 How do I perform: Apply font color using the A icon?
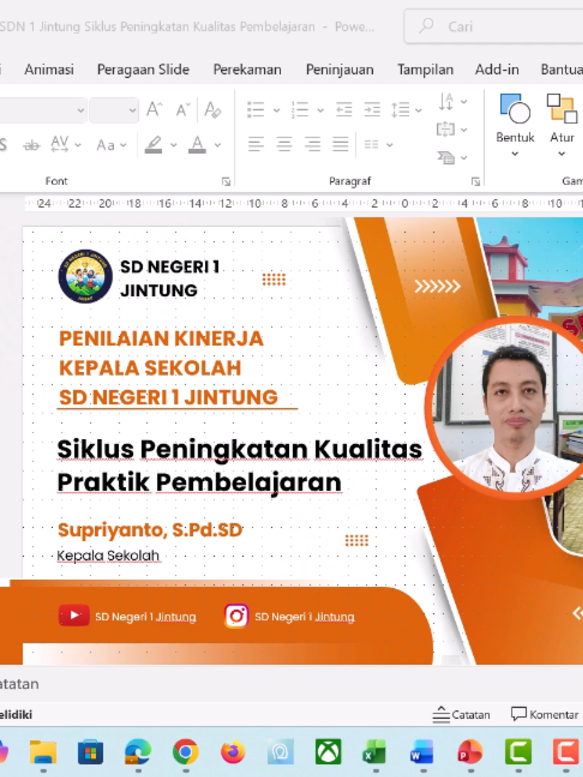coord(197,145)
